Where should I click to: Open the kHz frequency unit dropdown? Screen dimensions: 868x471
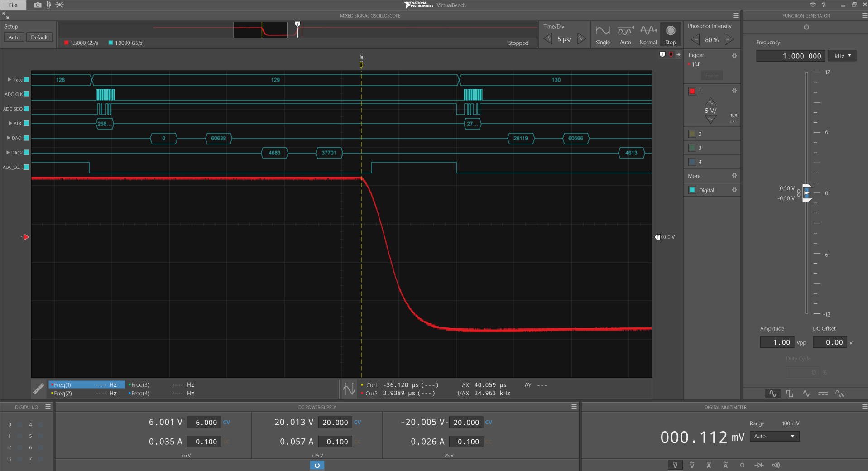click(843, 56)
